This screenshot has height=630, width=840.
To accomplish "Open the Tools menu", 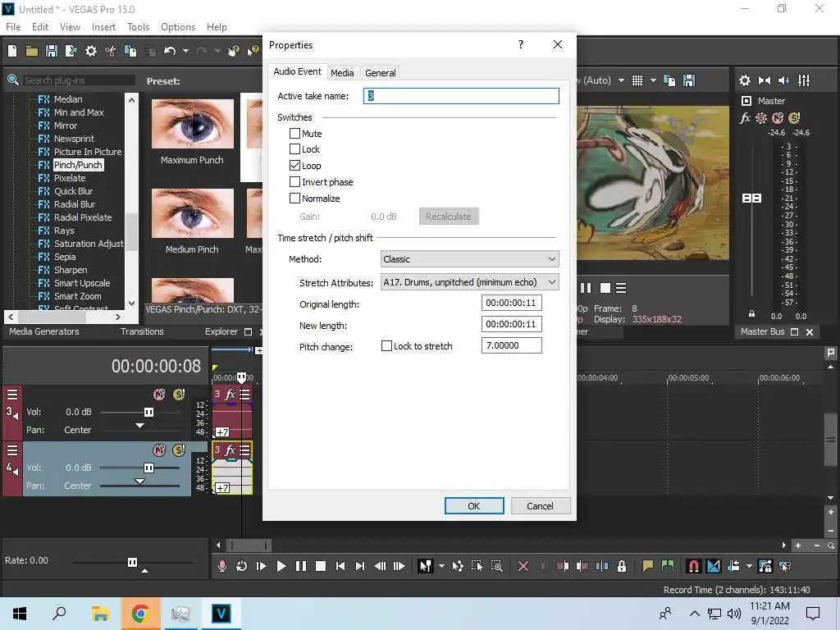I will tap(138, 27).
